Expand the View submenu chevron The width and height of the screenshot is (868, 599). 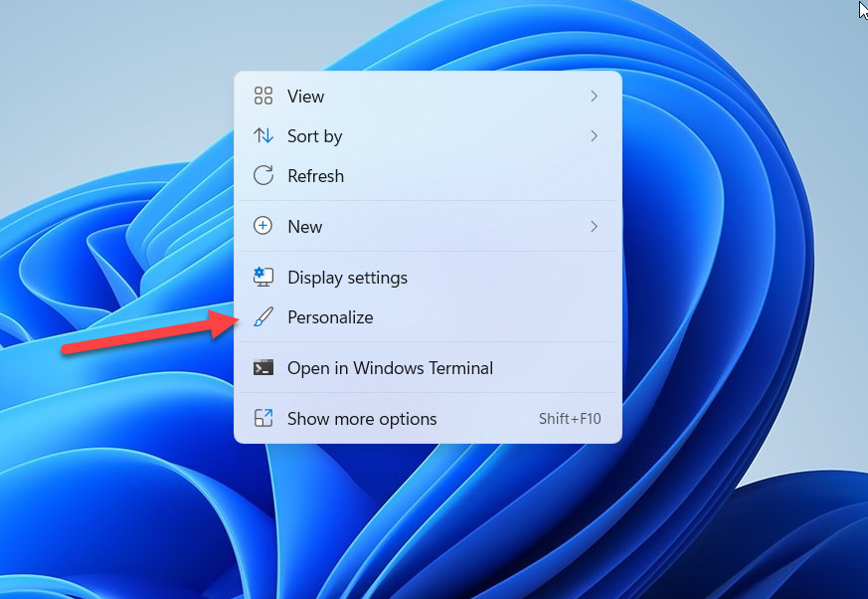[594, 97]
